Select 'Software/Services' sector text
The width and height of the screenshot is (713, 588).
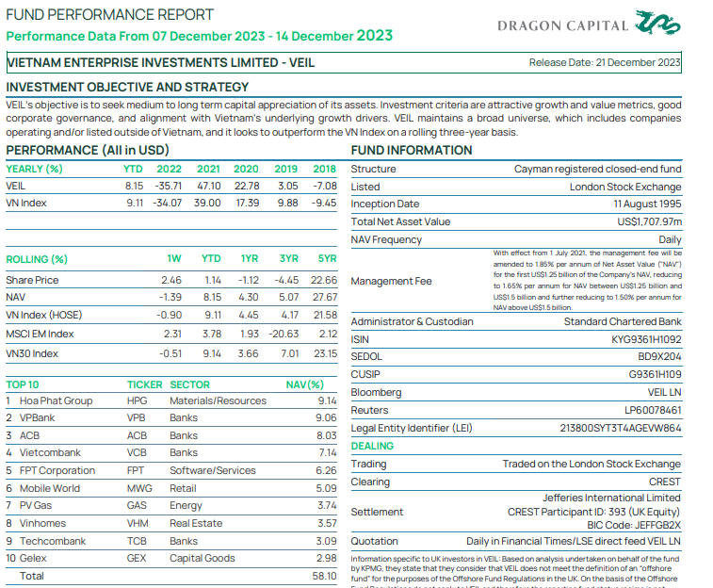tap(213, 470)
